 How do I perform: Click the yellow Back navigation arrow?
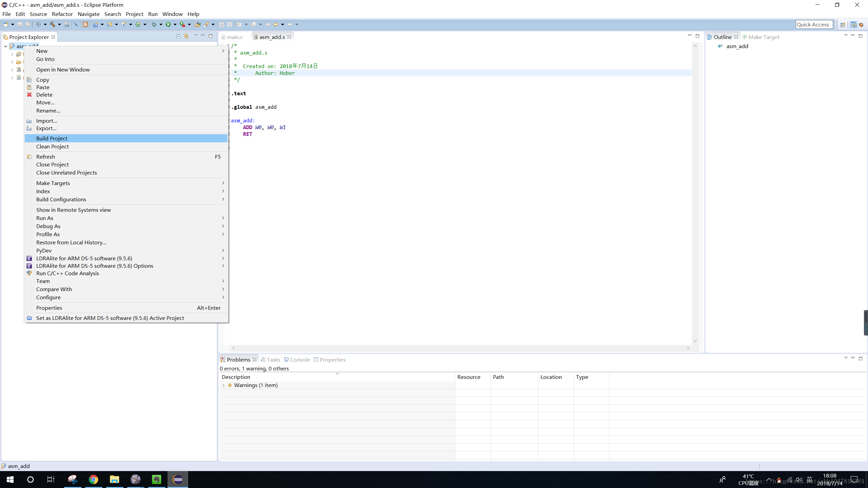click(275, 24)
